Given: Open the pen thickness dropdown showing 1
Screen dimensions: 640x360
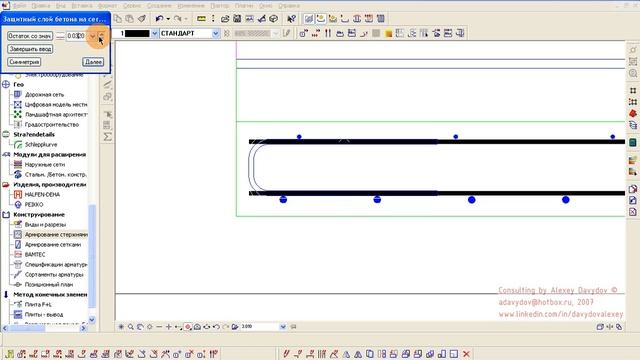Looking at the screenshot, I should click(x=155, y=33).
